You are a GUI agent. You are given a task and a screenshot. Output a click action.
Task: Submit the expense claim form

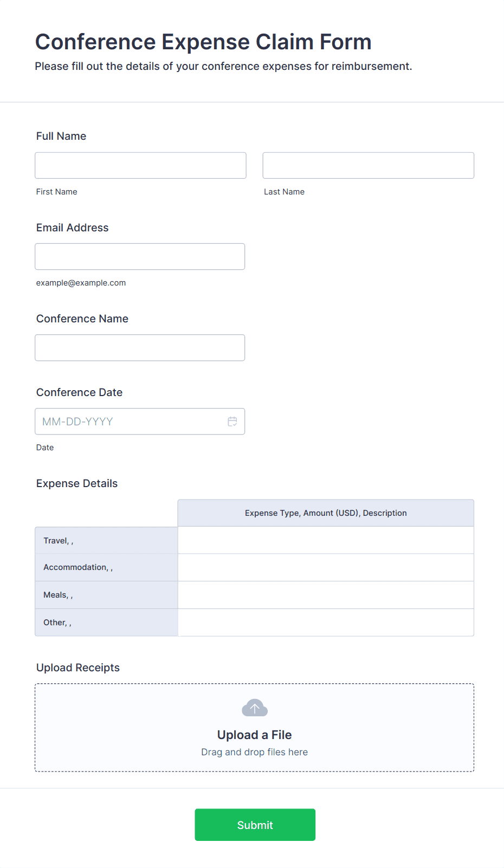pos(255,825)
